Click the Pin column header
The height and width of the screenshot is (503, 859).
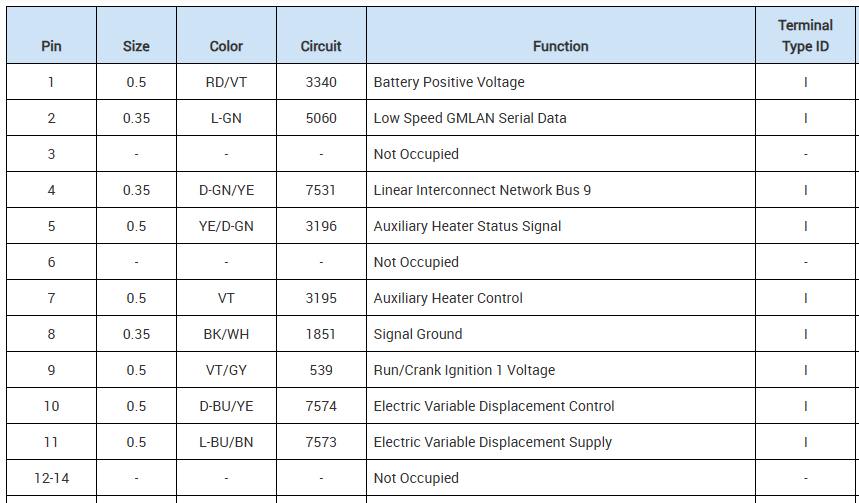point(51,46)
